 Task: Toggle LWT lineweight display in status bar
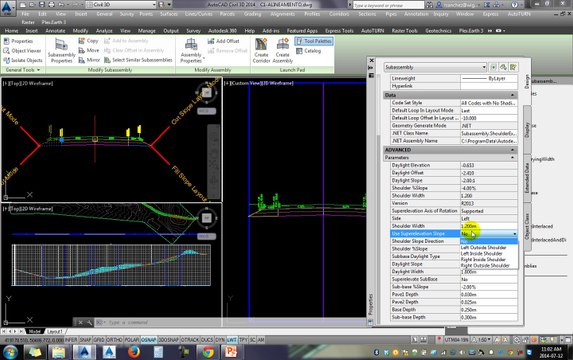[232, 340]
